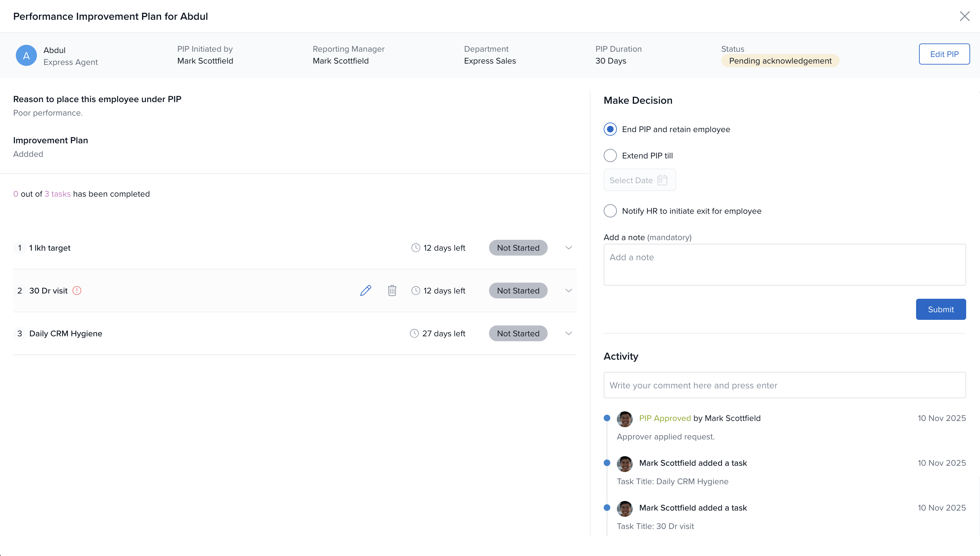This screenshot has height=556, width=980.
Task: Click the calendar icon in Select Date field
Action: tap(662, 180)
